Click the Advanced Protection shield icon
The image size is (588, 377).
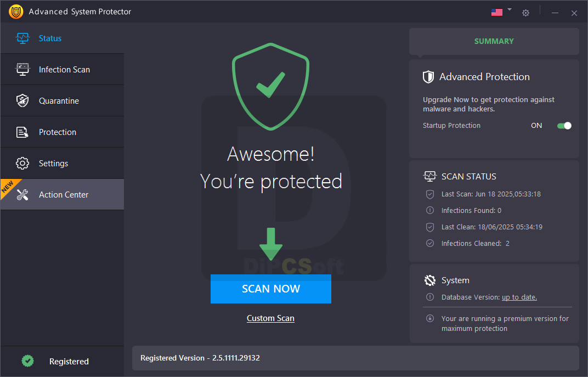click(428, 77)
